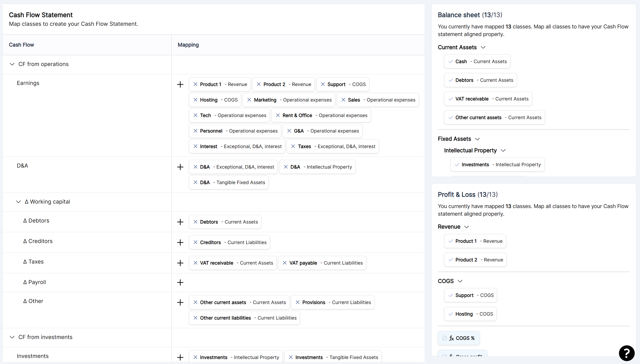Collapse the Intellectual Property subsection

pos(503,150)
